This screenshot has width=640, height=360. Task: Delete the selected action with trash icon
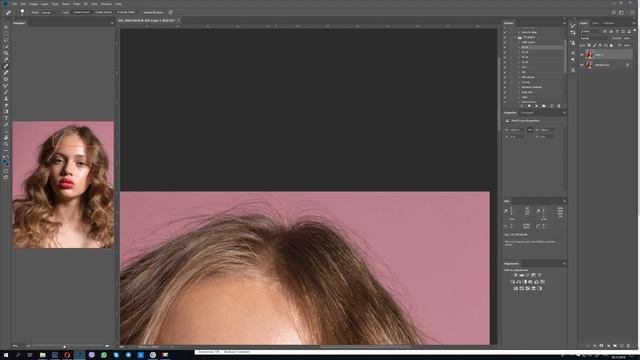tap(559, 106)
